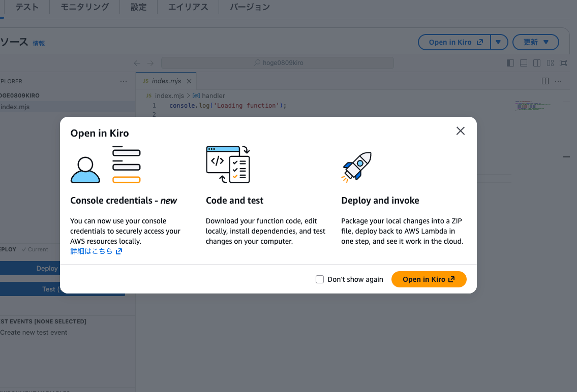Go forward with the editor right arrow
577x392 pixels.
click(150, 63)
